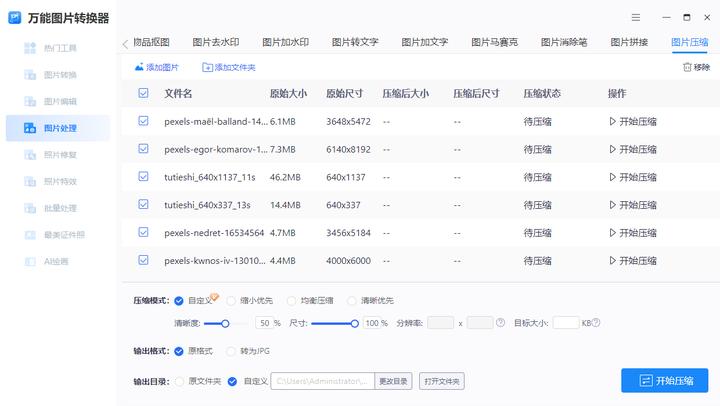The width and height of the screenshot is (720, 406).
Task: Choose 原格式 output format
Action: pos(179,351)
